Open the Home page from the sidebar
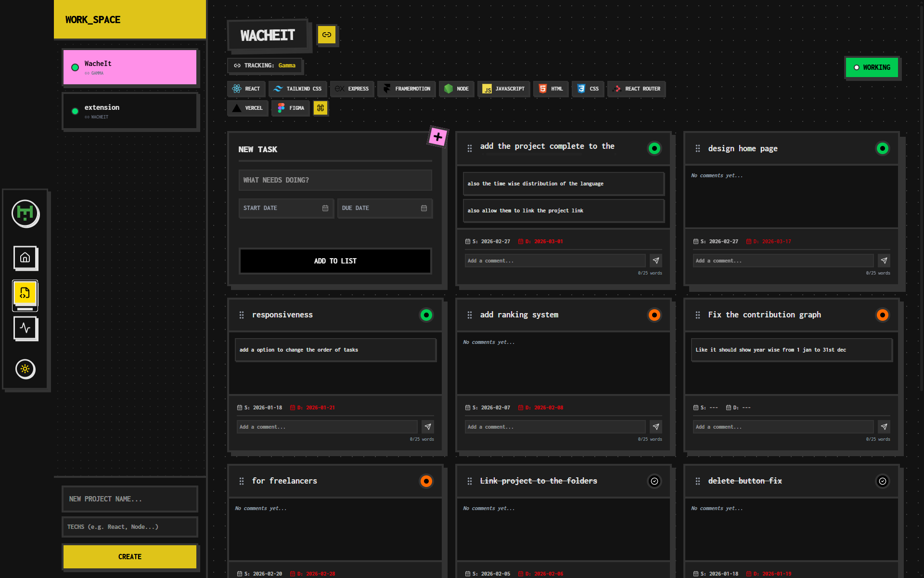Screen dimensions: 924x578 25,258
